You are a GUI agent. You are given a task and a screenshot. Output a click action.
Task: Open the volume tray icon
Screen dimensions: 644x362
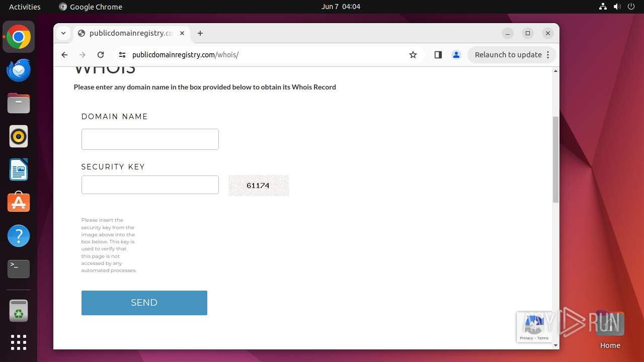pyautogui.click(x=617, y=7)
